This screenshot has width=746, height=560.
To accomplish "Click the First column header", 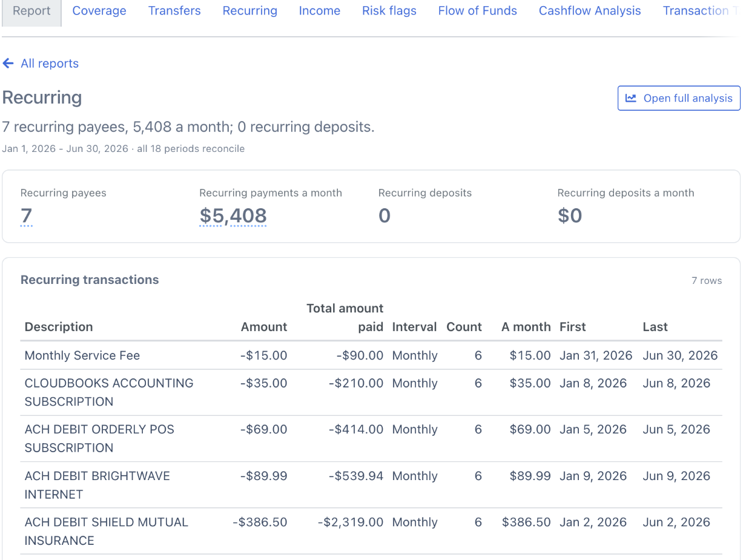I will 573,327.
